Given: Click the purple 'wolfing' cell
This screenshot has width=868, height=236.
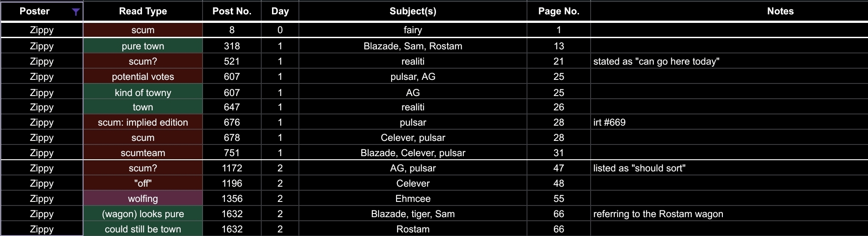Looking at the screenshot, I should (x=143, y=199).
